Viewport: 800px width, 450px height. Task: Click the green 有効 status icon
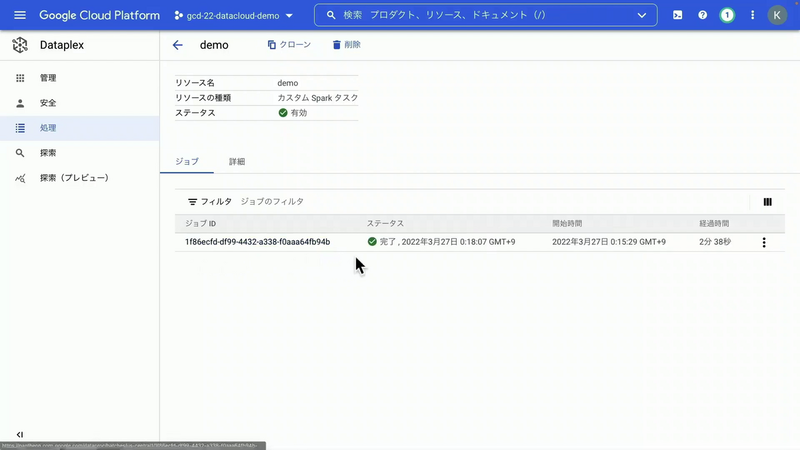click(283, 113)
